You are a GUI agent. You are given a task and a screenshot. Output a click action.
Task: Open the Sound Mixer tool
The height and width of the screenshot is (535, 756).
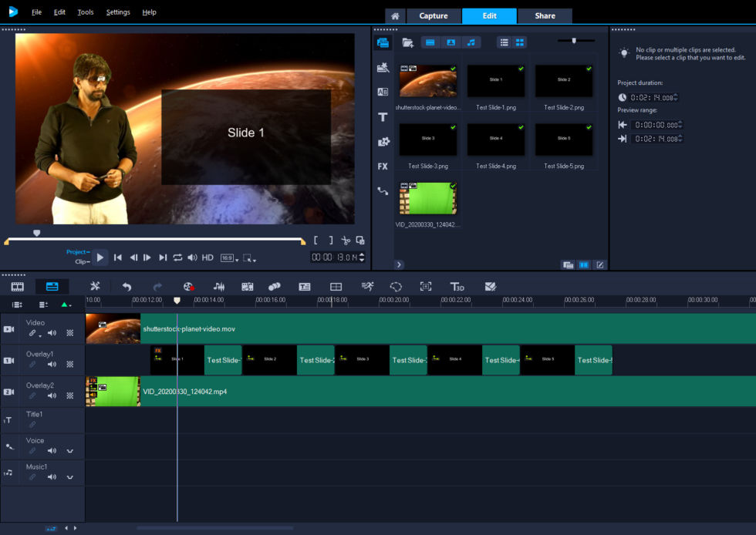click(219, 286)
